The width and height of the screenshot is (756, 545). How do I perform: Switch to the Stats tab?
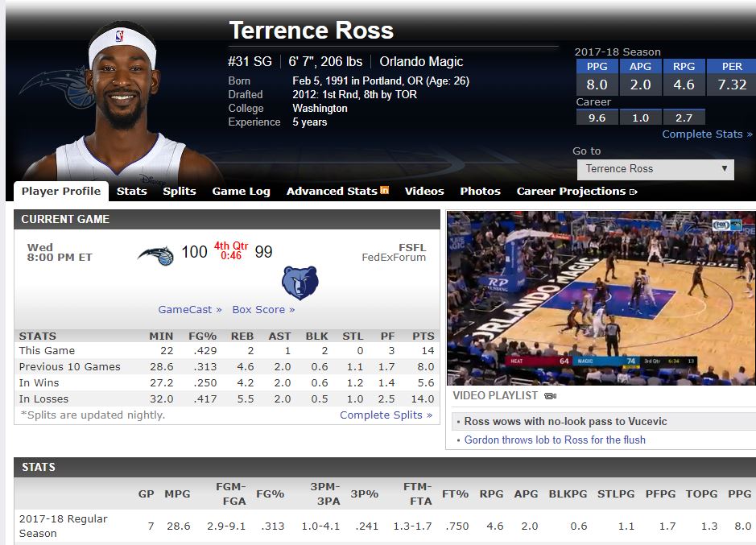[131, 192]
